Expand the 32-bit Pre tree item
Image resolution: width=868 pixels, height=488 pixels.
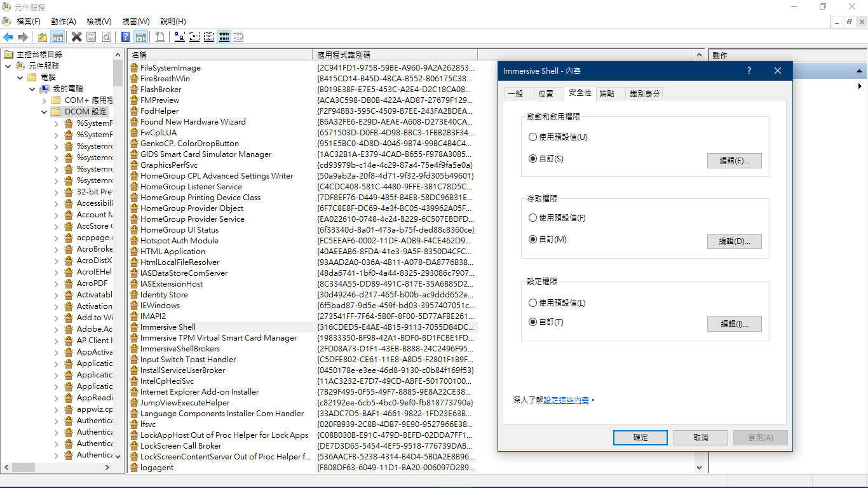pos(56,192)
